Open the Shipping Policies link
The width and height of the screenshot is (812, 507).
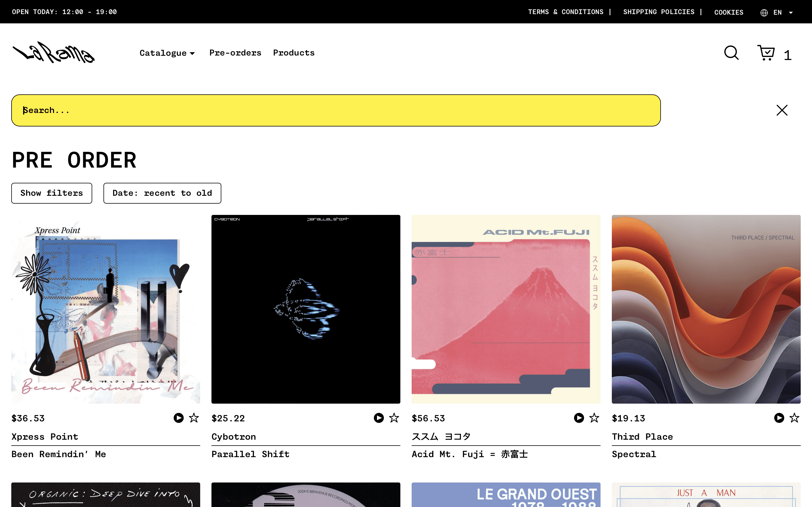click(x=658, y=12)
